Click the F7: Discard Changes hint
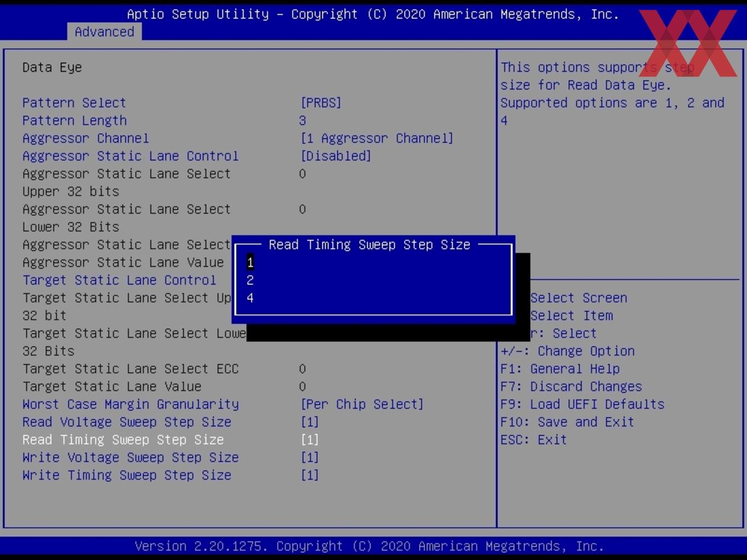Image resolution: width=747 pixels, height=560 pixels. (571, 387)
